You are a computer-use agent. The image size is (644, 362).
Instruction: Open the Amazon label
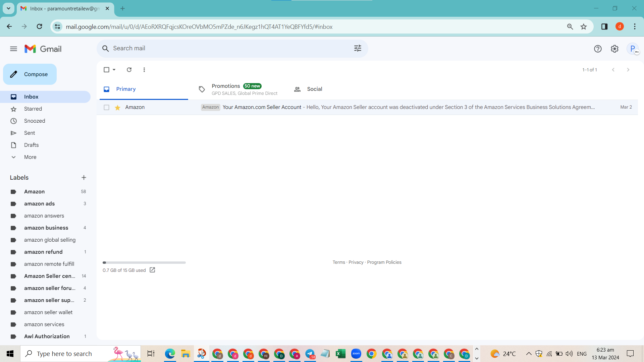(x=45, y=192)
